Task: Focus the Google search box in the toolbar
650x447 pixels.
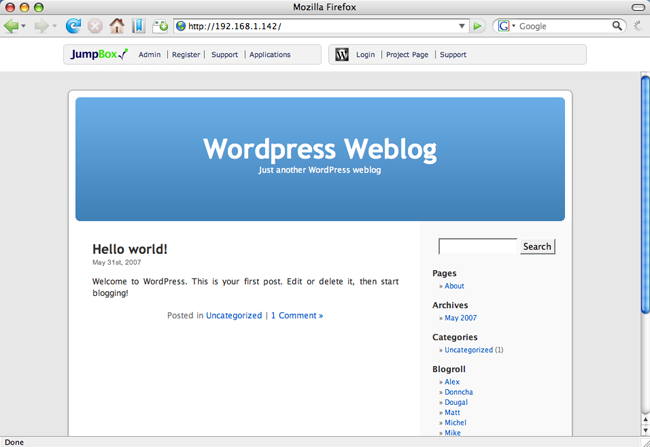Action: coord(564,26)
